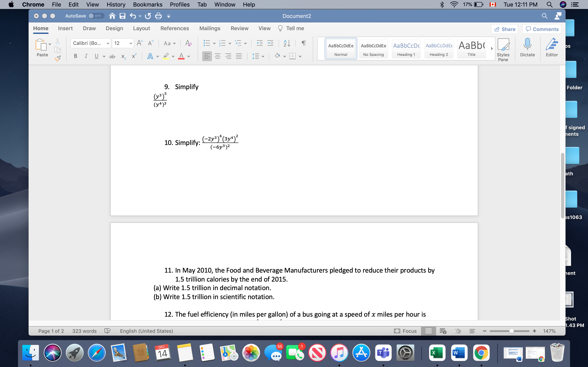This screenshot has width=588, height=367.
Task: Click the zoom slider handle
Action: tap(511, 331)
